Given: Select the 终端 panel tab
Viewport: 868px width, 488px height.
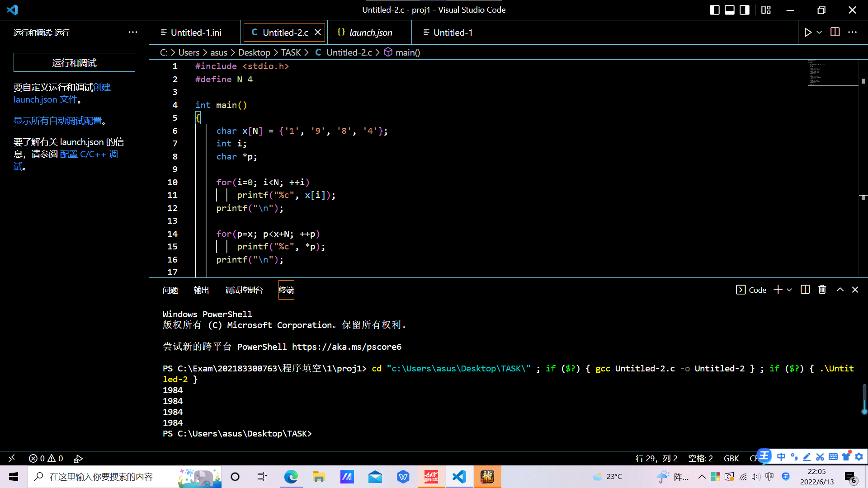Looking at the screenshot, I should pyautogui.click(x=286, y=290).
